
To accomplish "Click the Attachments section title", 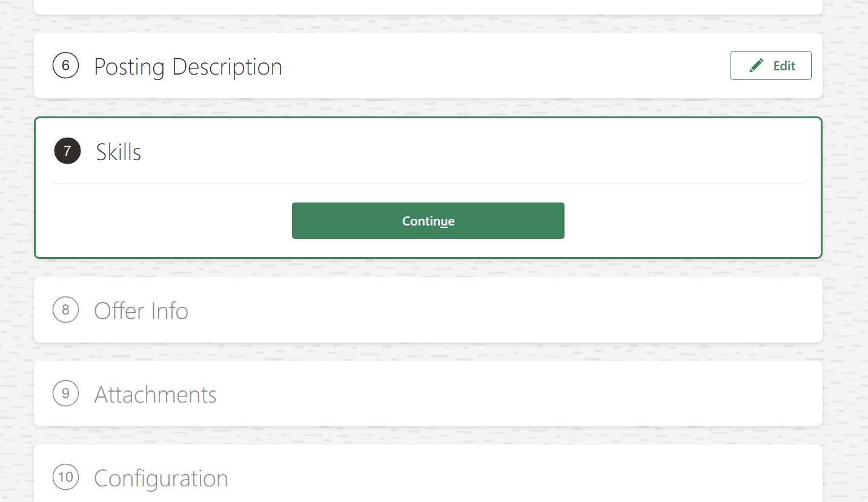I will [155, 394].
